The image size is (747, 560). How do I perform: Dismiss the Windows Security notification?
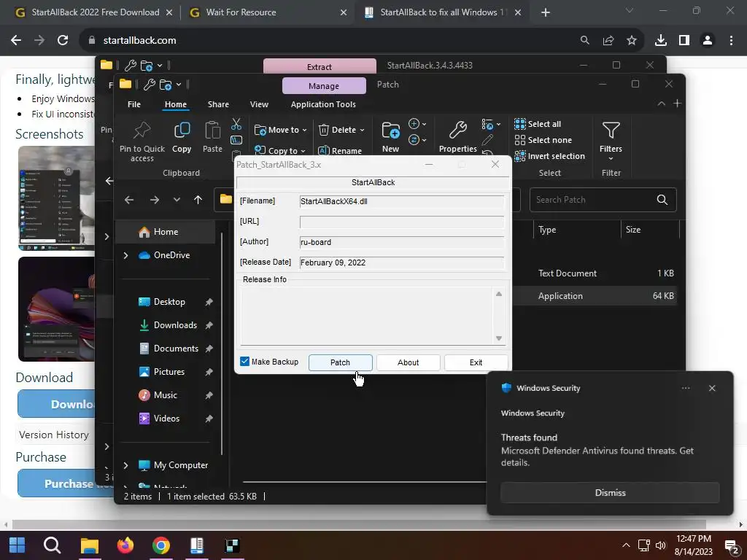[610, 492]
